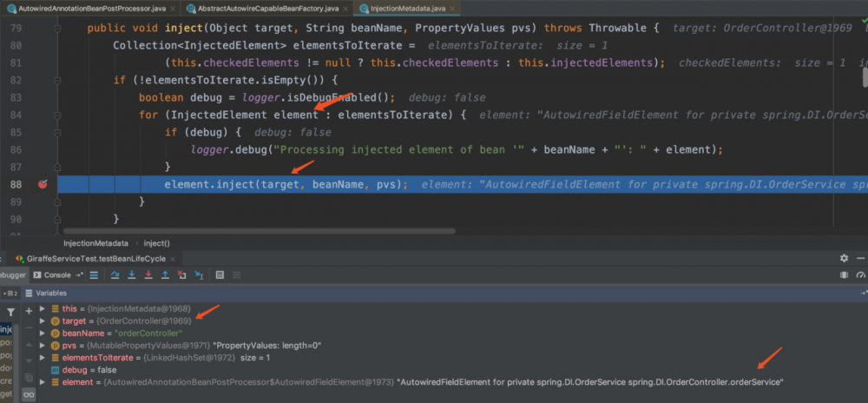Click the Step Into icon
868x403 pixels.
pyautogui.click(x=132, y=274)
